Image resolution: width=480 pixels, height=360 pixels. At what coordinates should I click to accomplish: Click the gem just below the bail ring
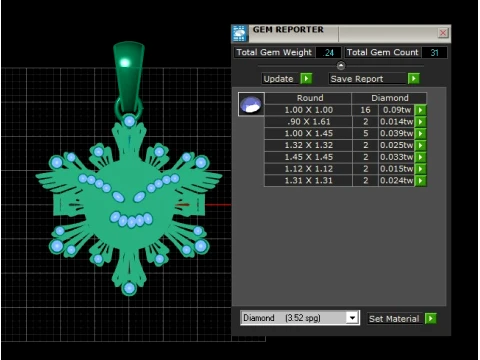pyautogui.click(x=129, y=121)
